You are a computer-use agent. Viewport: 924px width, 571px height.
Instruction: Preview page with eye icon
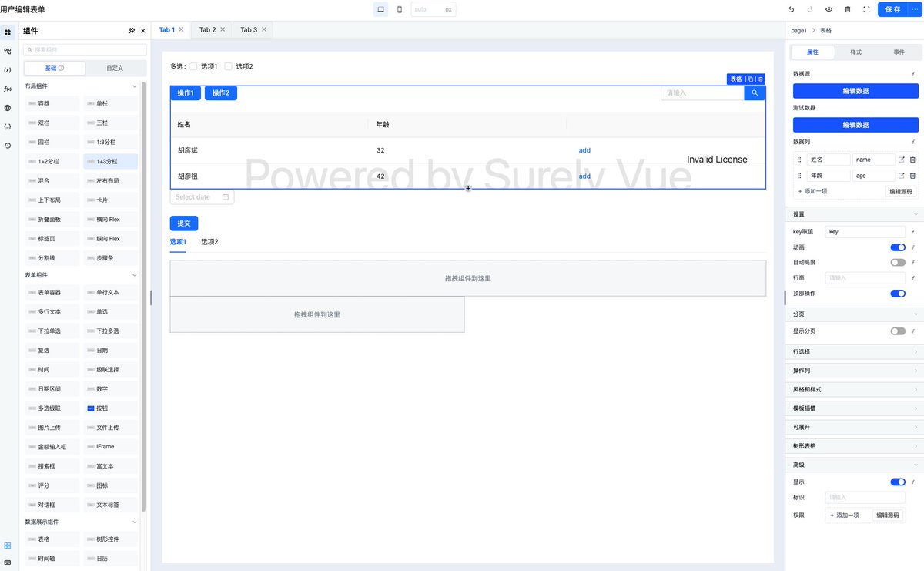point(829,9)
